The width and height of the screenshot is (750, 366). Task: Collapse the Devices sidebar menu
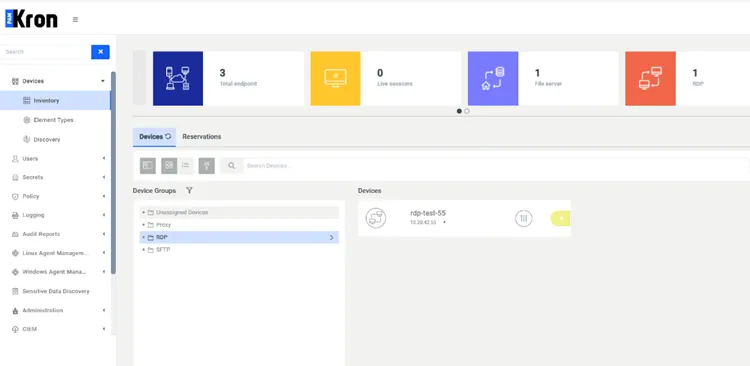click(55, 81)
